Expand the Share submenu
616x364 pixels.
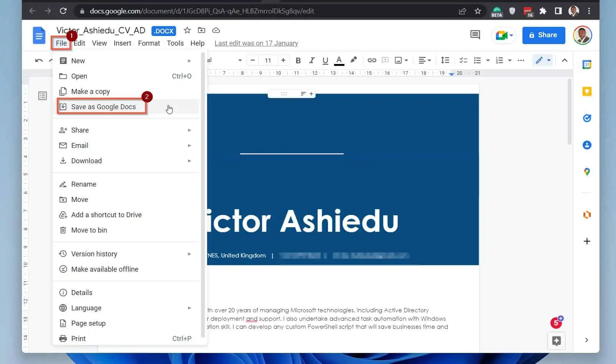pyautogui.click(x=126, y=130)
